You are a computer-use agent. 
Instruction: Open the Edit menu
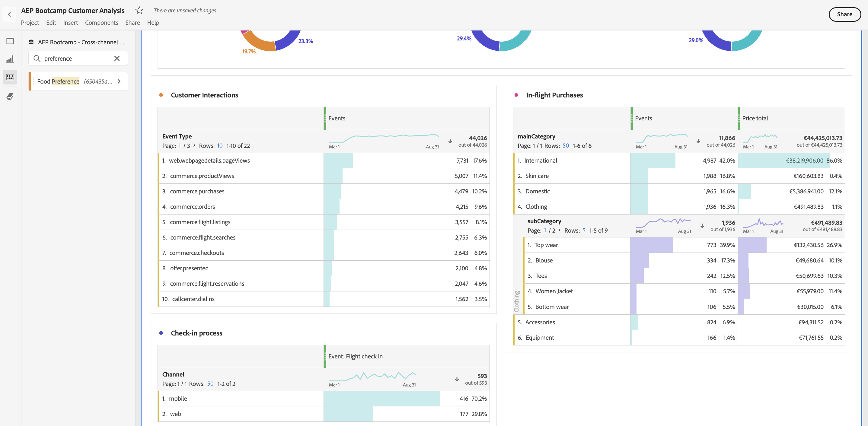click(51, 23)
